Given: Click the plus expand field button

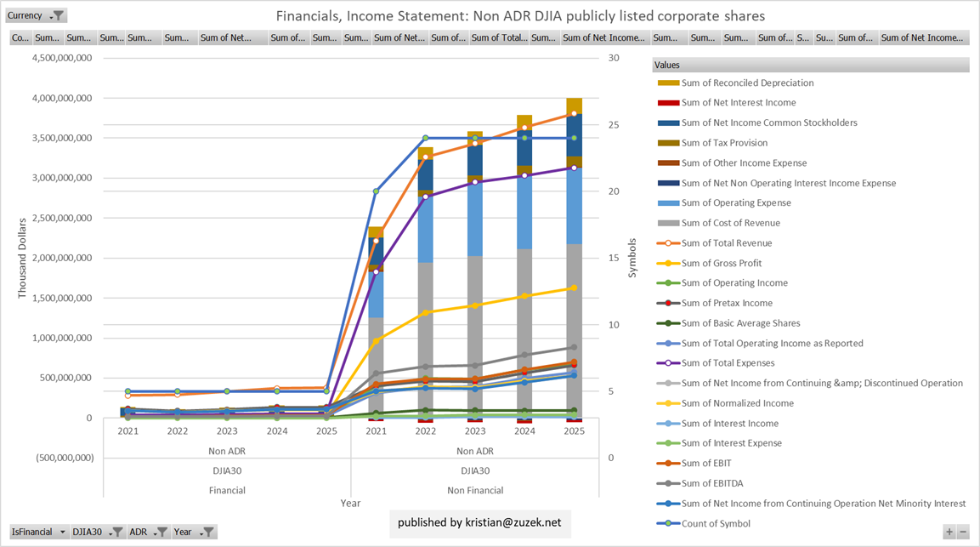Looking at the screenshot, I should [949, 532].
